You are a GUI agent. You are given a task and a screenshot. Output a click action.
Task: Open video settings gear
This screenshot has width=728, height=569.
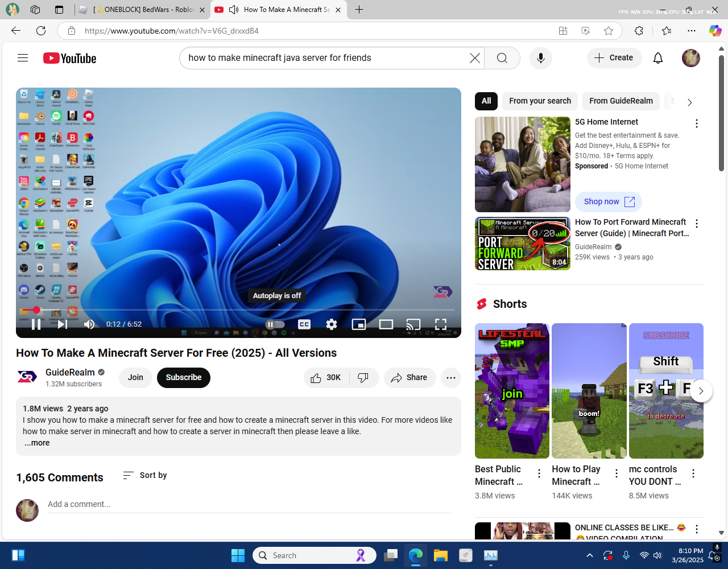(332, 324)
